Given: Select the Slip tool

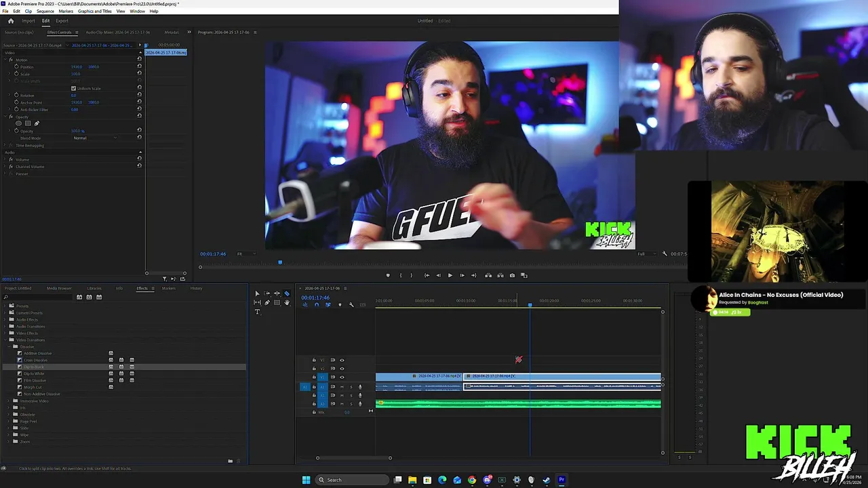Looking at the screenshot, I should (257, 302).
